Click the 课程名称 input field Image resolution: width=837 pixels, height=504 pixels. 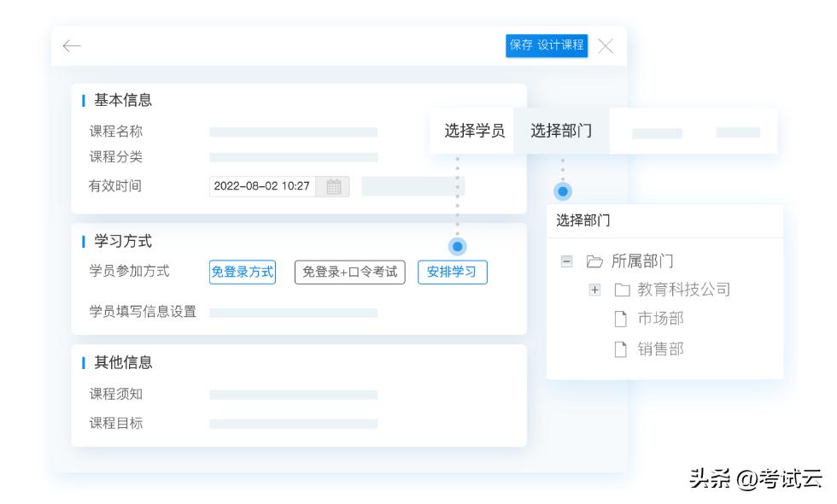click(x=295, y=132)
